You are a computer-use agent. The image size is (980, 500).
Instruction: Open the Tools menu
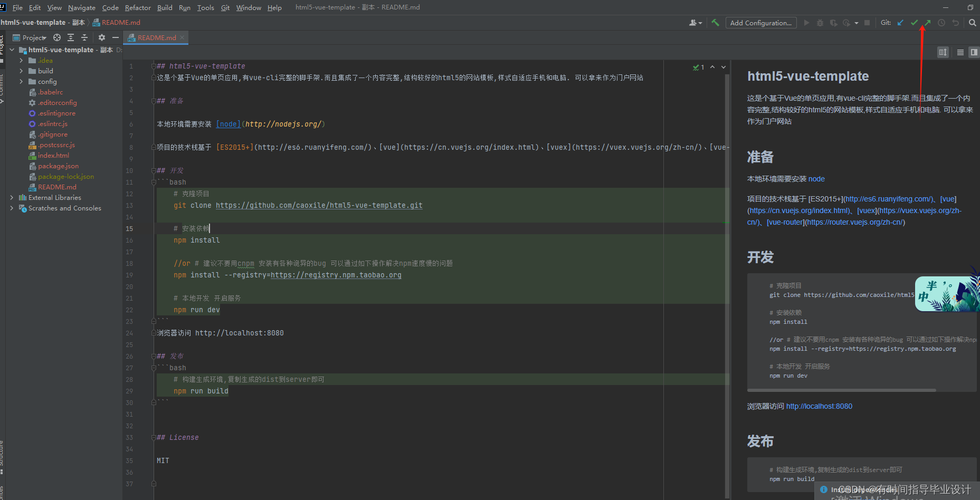[206, 7]
